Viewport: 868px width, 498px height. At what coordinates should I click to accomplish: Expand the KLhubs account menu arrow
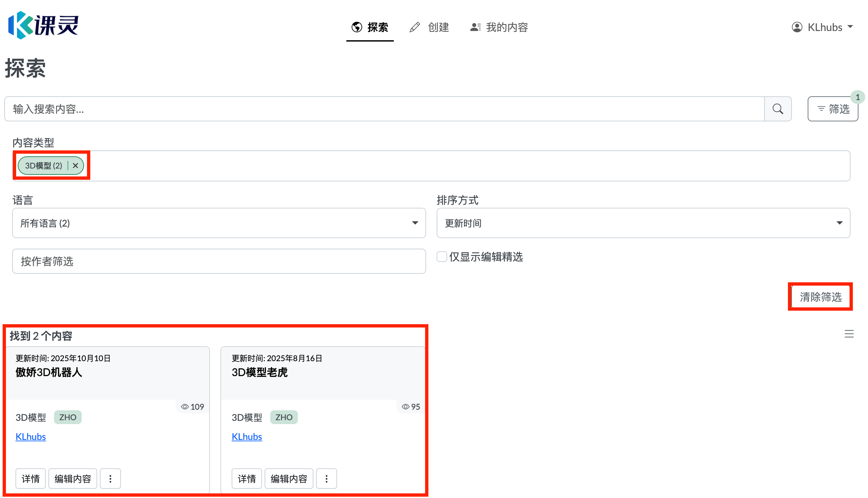point(850,27)
